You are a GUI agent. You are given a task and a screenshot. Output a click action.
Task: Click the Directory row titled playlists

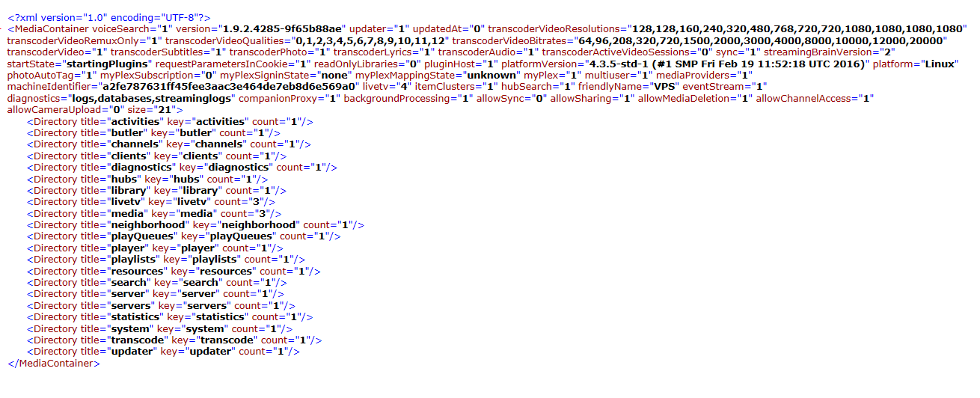pos(166,260)
